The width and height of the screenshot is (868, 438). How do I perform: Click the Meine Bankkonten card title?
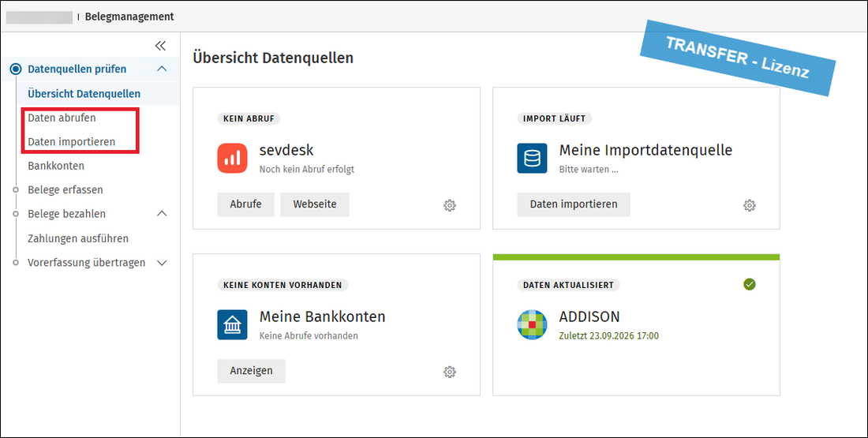[322, 316]
